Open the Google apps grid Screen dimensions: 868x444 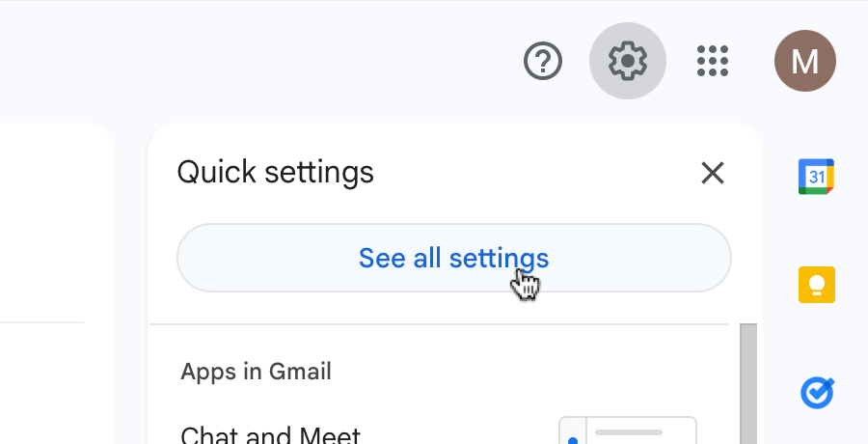[x=713, y=62]
